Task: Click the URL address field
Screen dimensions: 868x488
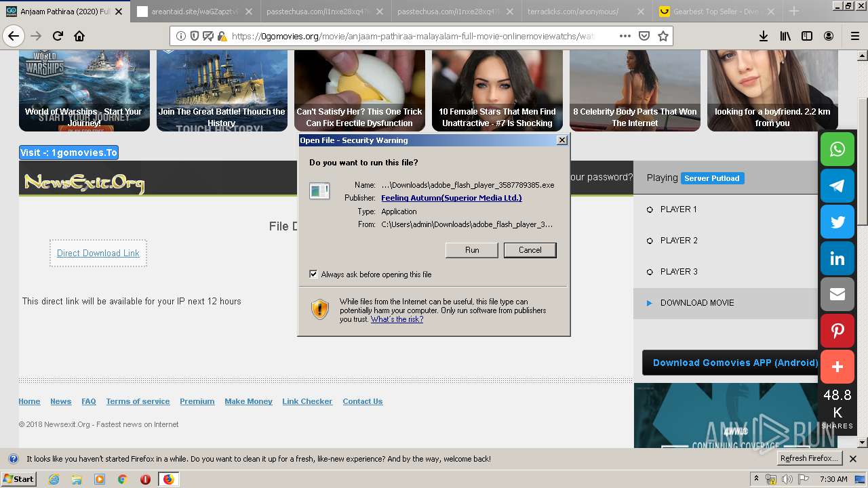Action: point(420,36)
